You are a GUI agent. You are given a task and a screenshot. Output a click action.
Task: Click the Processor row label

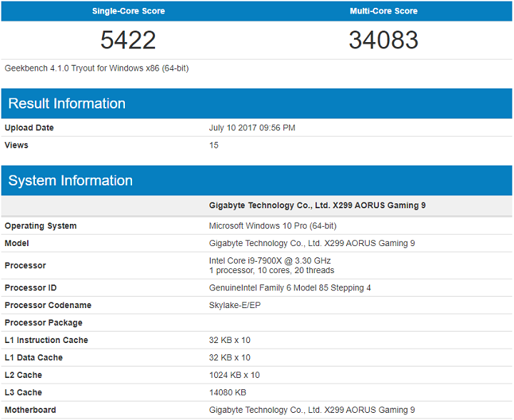[x=25, y=265]
